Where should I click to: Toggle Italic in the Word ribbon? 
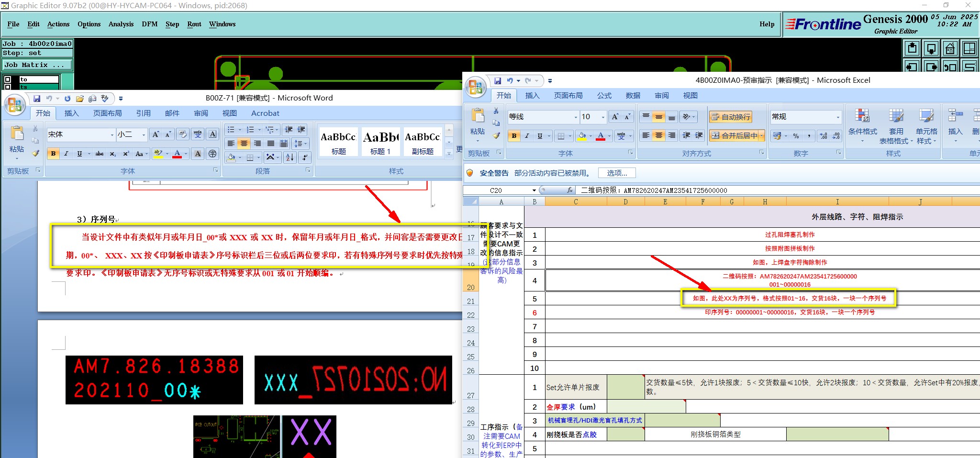(66, 154)
